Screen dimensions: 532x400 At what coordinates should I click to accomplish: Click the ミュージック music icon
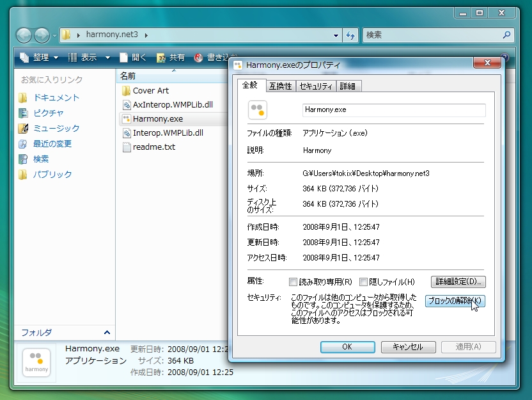[x=23, y=129]
